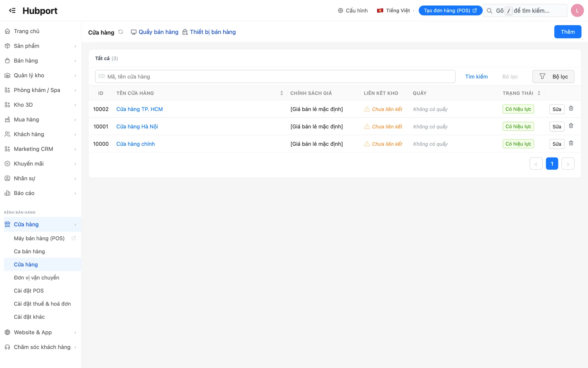This screenshot has height=368, width=588.
Task: Open the Cửa hàng Hà Nội link
Action: (x=137, y=127)
